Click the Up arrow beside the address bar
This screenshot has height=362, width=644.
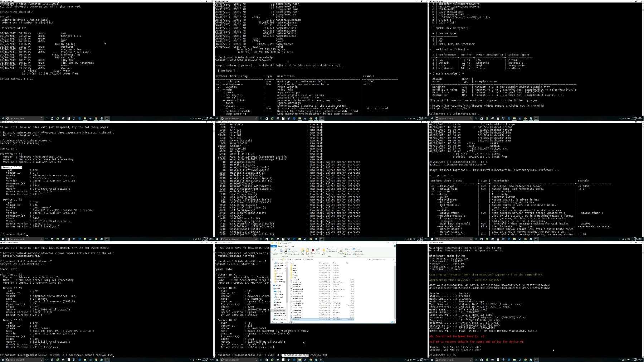point(281,260)
